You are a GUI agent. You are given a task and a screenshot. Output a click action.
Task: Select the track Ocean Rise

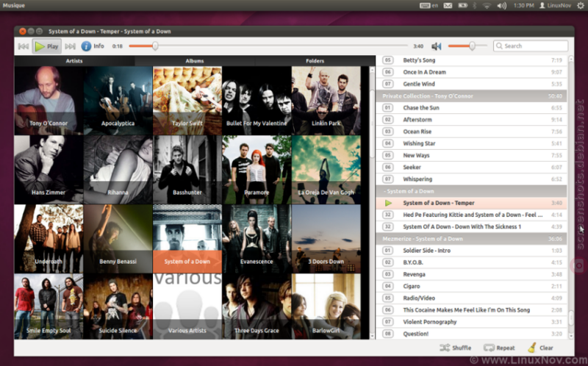pos(471,132)
